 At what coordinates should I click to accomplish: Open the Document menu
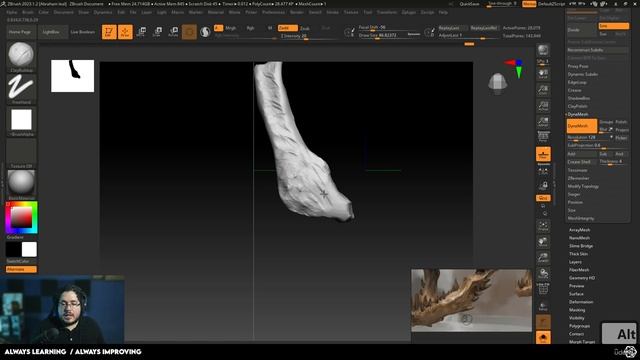coord(64,12)
